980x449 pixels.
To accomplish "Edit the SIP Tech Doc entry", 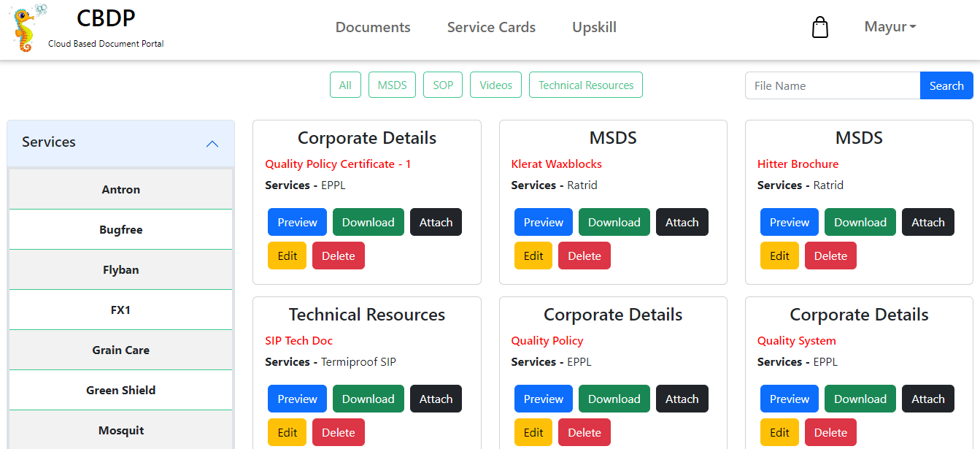I will (x=287, y=433).
